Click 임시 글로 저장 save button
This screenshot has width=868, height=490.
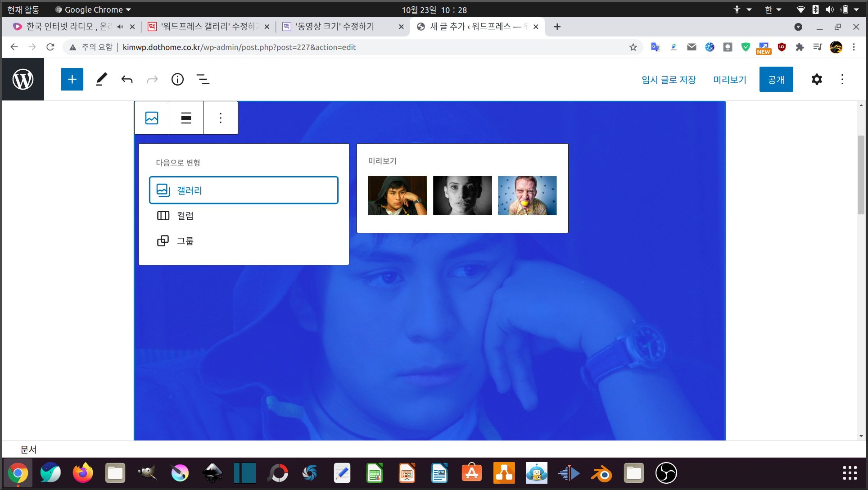[x=669, y=79]
